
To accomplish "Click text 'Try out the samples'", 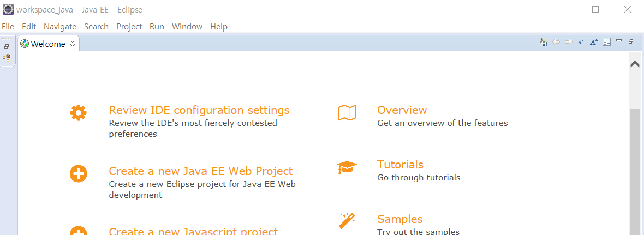I will pyautogui.click(x=418, y=232).
